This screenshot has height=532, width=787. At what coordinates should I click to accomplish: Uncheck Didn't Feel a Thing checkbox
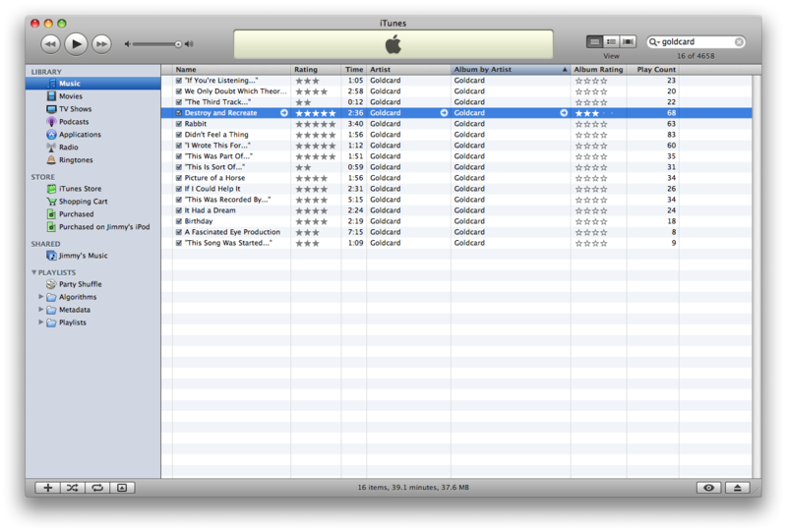(179, 135)
